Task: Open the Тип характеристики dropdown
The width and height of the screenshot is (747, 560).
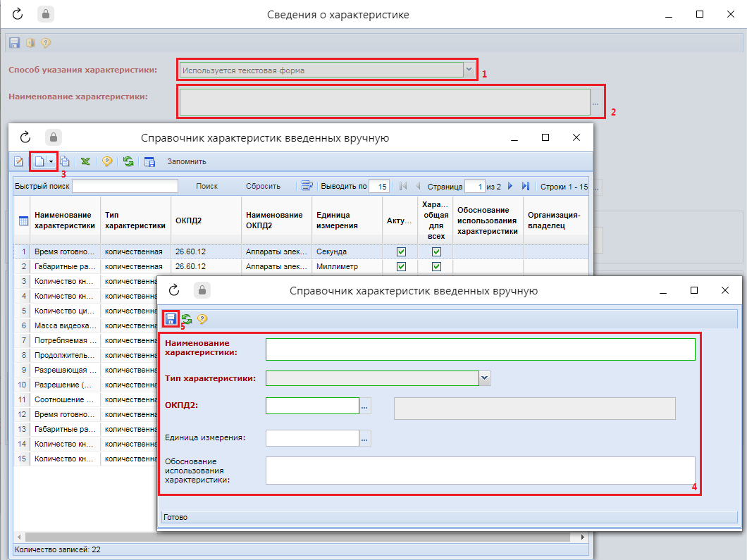Action: pyautogui.click(x=485, y=378)
